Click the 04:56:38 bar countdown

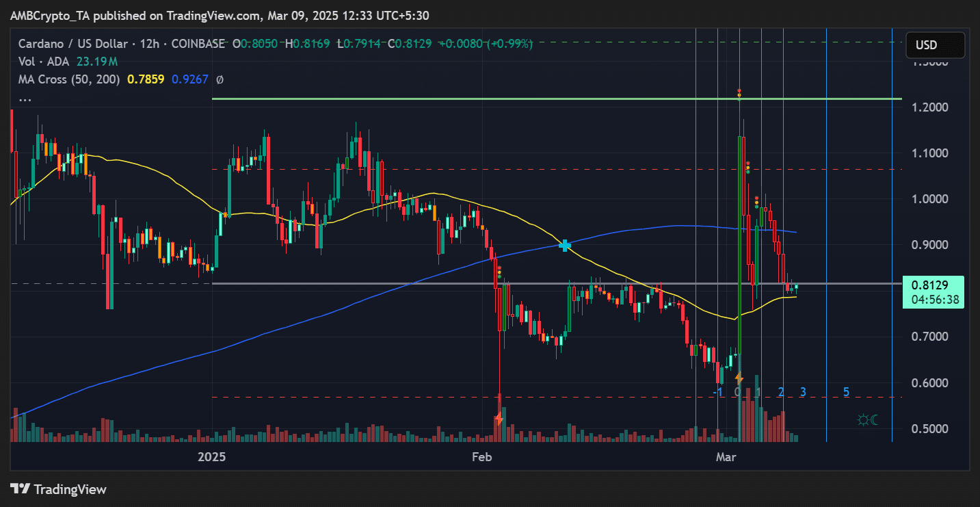pyautogui.click(x=934, y=300)
